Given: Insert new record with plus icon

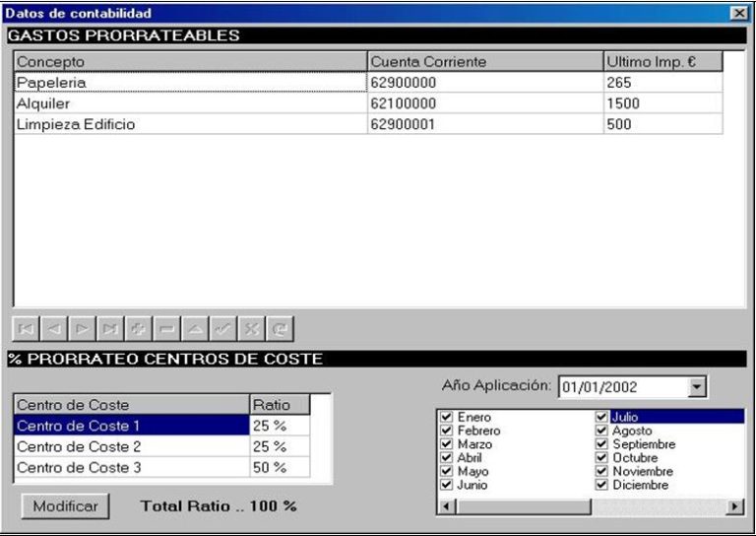Looking at the screenshot, I should click(137, 328).
